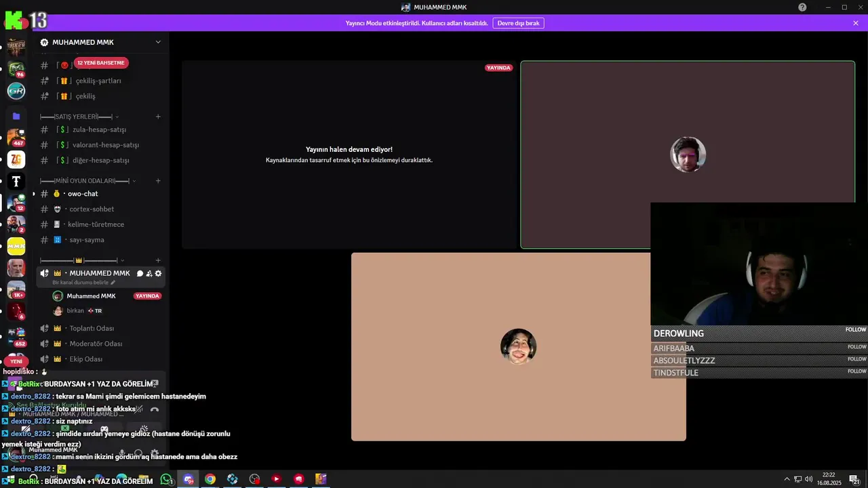
Task: Click the Discord taskbar icon
Action: click(x=189, y=479)
